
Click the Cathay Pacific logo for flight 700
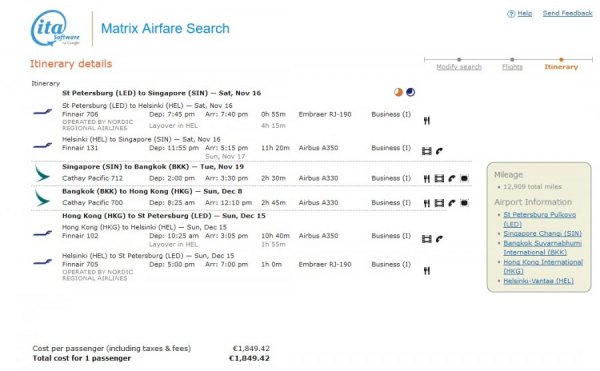(x=42, y=198)
